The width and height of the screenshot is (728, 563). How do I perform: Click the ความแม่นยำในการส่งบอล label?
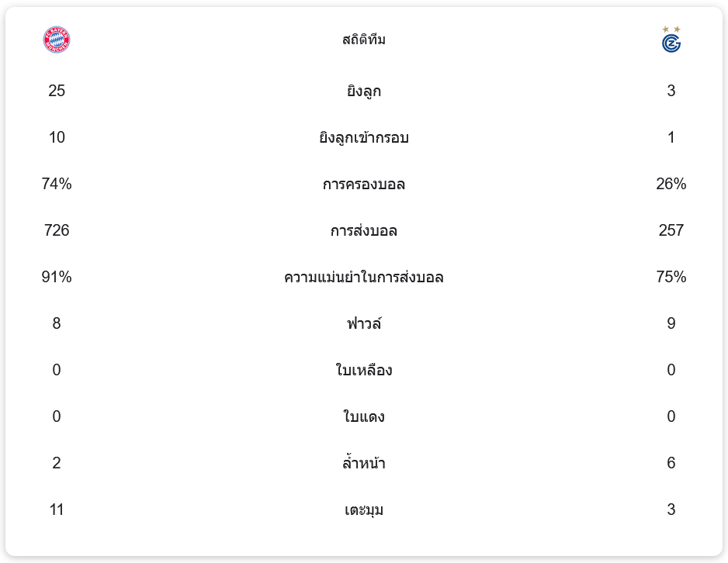click(x=364, y=278)
